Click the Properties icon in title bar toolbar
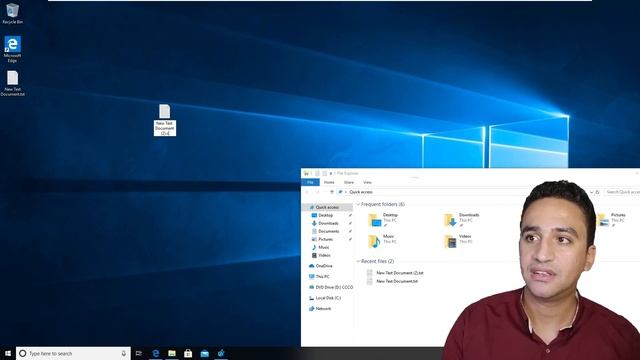Viewport: 640px width, 360px height. click(317, 173)
